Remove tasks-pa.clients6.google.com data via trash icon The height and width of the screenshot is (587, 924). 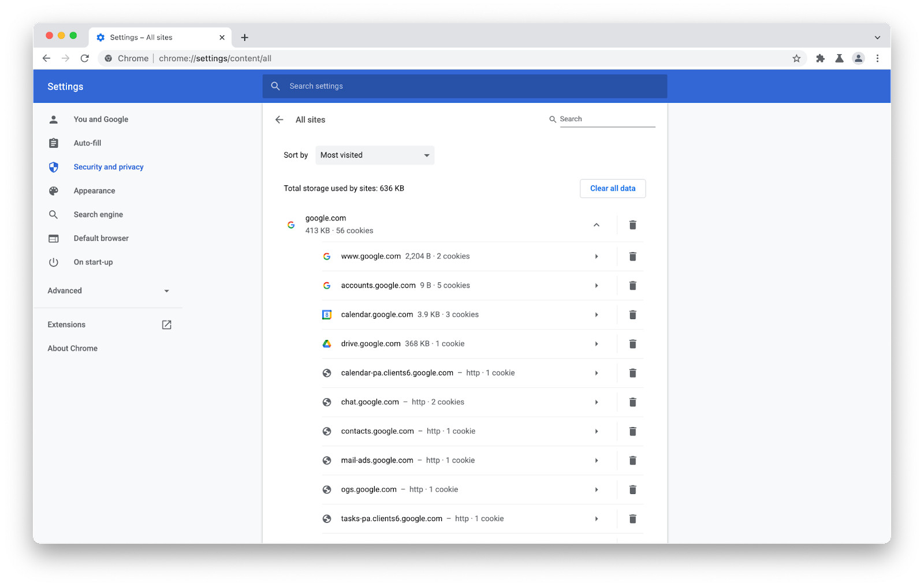pyautogui.click(x=632, y=519)
